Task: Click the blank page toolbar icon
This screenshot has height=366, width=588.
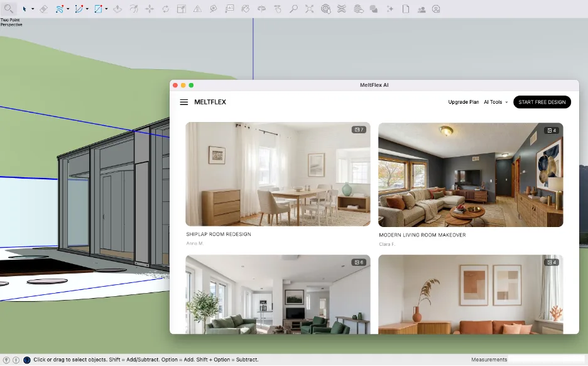Action: (x=405, y=9)
